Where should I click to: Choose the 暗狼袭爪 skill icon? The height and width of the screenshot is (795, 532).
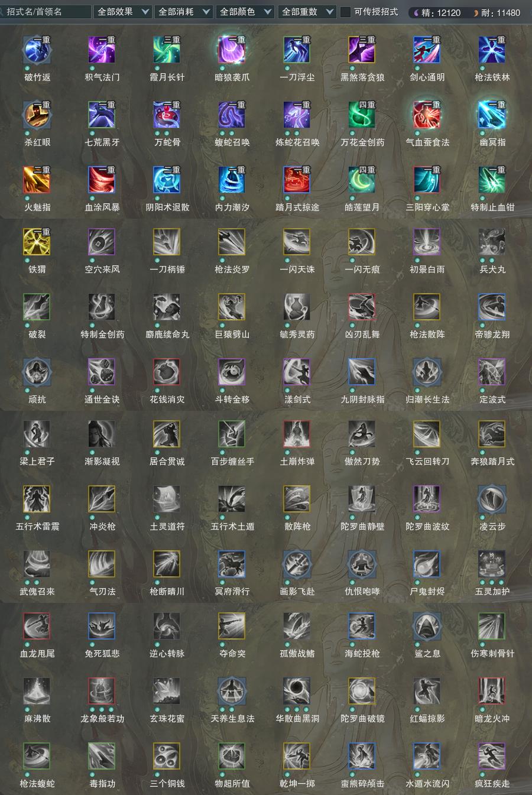click(232, 50)
